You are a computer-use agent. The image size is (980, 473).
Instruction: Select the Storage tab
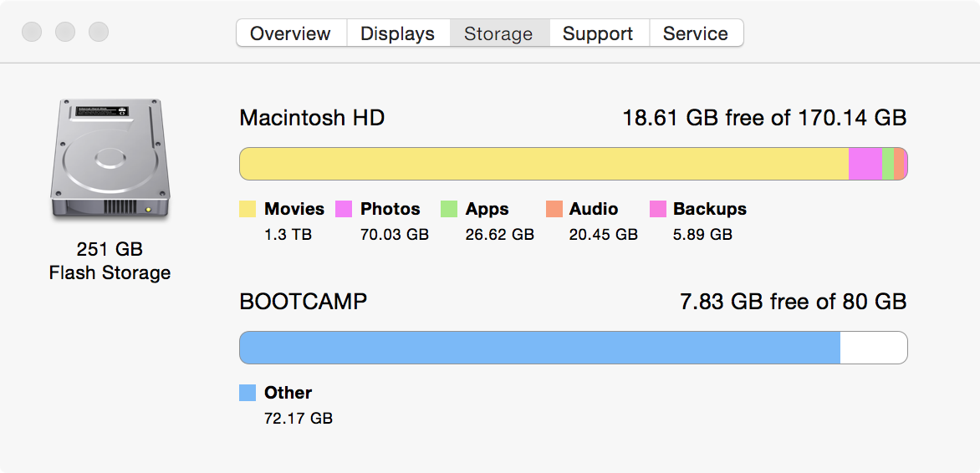[x=498, y=33]
